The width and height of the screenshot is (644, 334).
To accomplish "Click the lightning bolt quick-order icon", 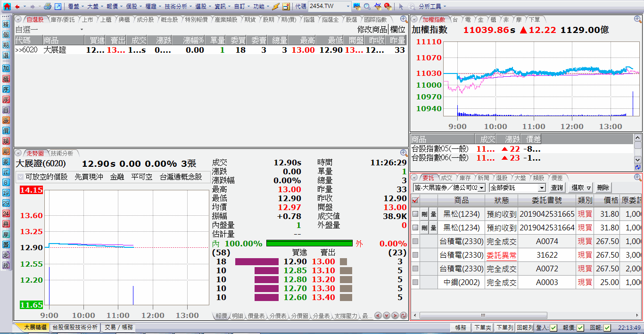I will click(276, 7).
